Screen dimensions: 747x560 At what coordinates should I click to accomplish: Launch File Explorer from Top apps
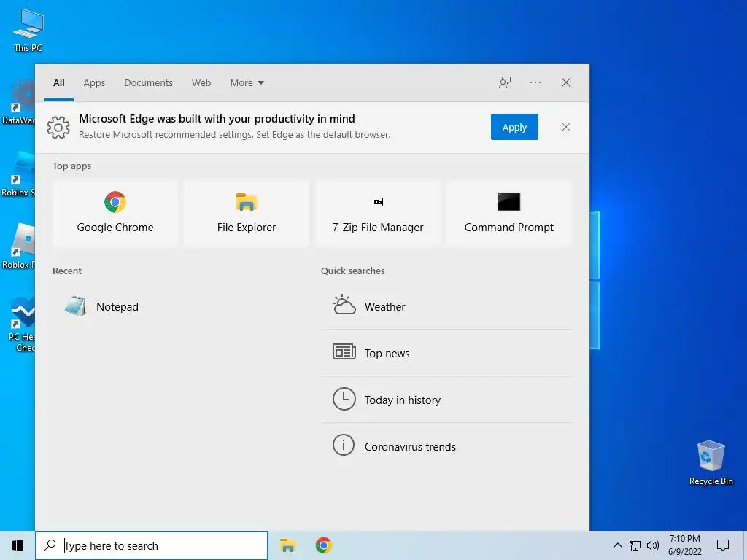click(247, 214)
